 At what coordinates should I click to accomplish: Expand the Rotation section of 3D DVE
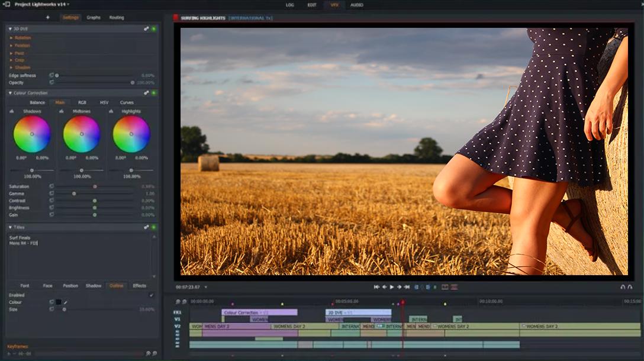pyautogui.click(x=20, y=37)
